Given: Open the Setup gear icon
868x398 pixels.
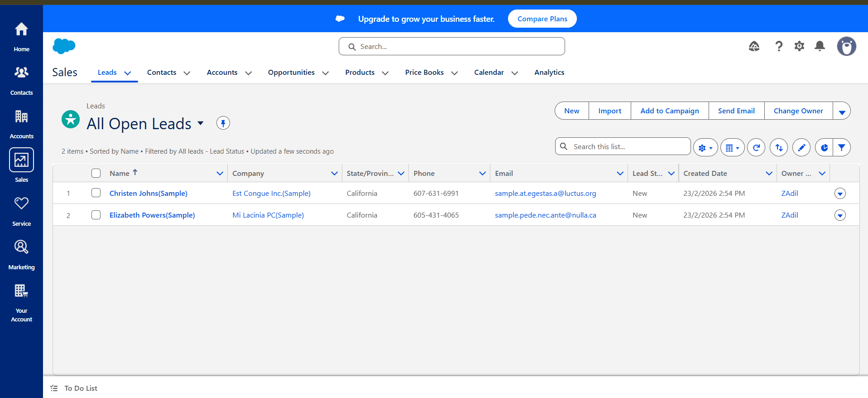Looking at the screenshot, I should [799, 46].
